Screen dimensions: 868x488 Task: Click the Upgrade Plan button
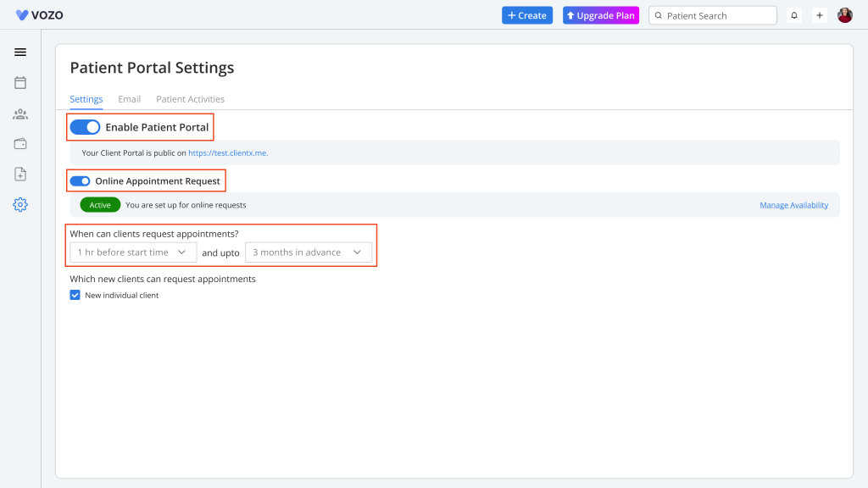(600, 15)
